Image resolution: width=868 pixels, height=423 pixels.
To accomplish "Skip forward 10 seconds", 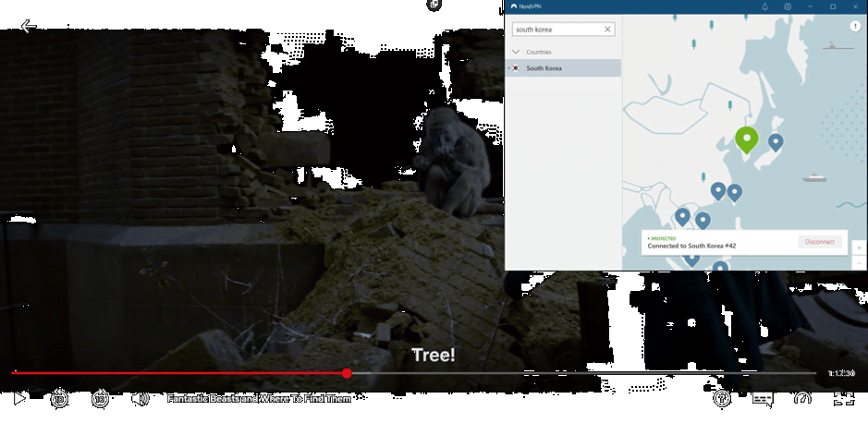I will tap(100, 398).
